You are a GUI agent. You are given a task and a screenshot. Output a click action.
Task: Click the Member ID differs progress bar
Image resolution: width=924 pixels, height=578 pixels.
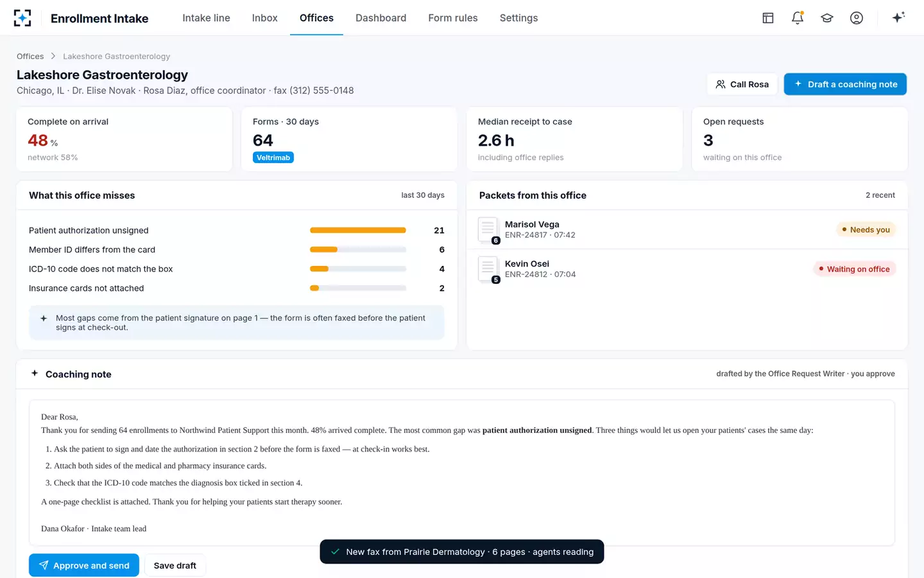(358, 250)
